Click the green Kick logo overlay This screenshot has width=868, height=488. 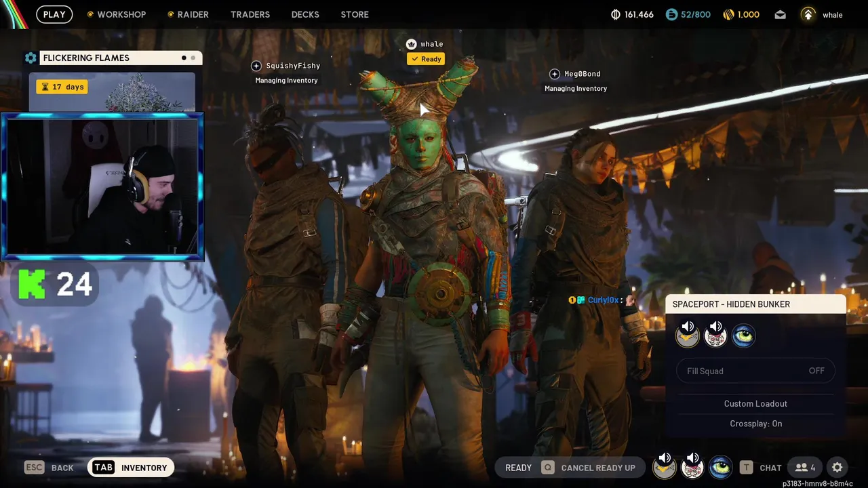(x=33, y=284)
